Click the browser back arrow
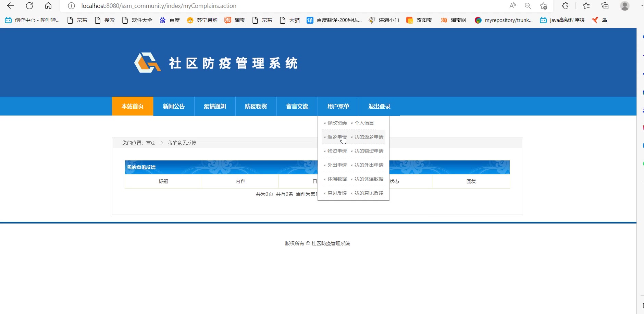This screenshot has width=644, height=314. click(11, 6)
